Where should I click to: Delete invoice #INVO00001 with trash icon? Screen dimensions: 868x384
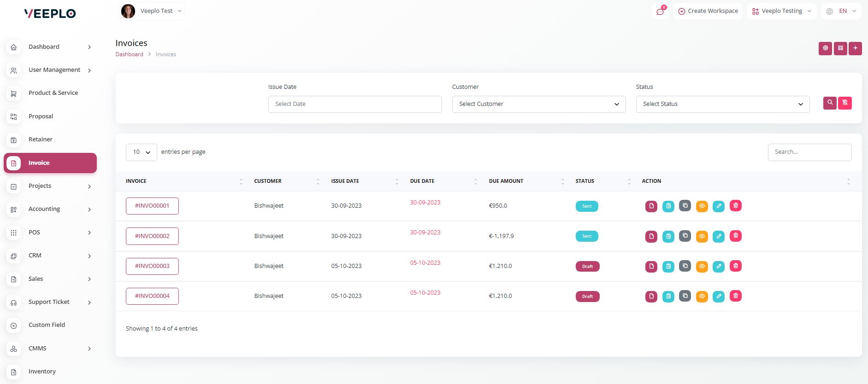point(736,206)
